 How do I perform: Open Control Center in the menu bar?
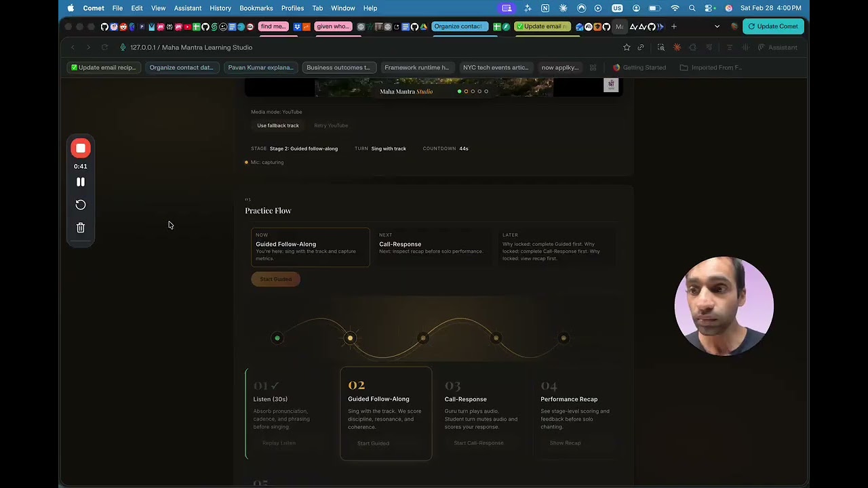pos(710,8)
